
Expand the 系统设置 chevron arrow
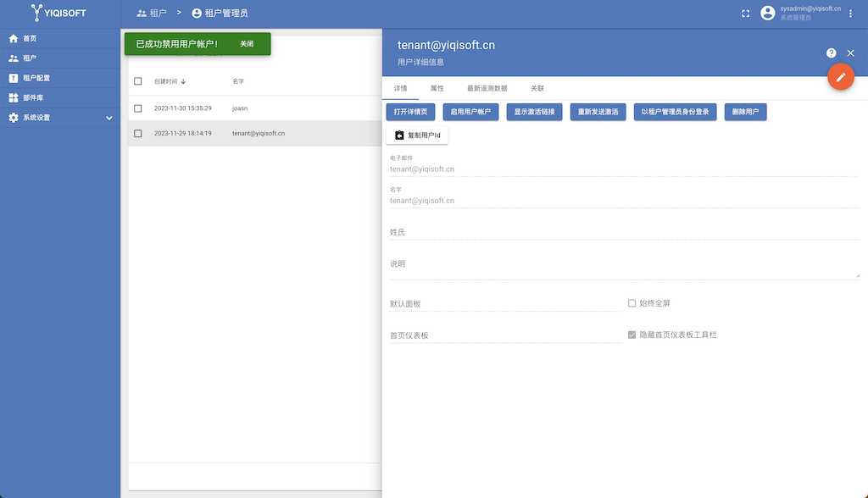[109, 118]
